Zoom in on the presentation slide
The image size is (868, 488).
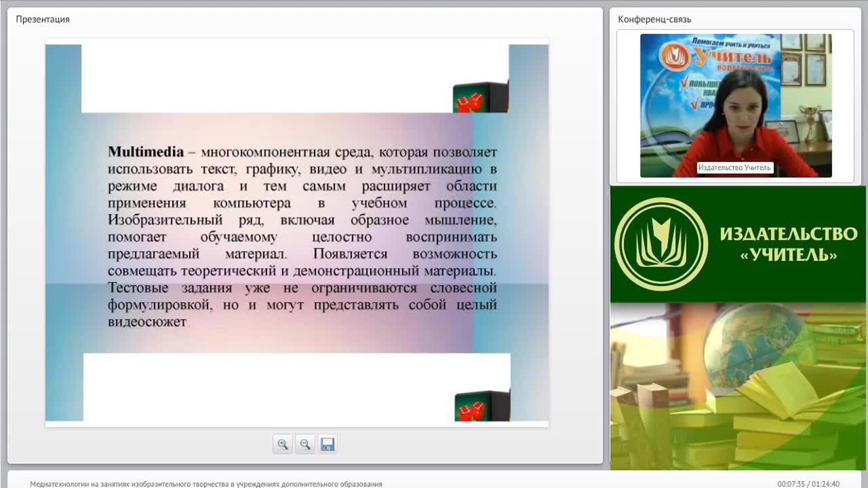pyautogui.click(x=283, y=445)
